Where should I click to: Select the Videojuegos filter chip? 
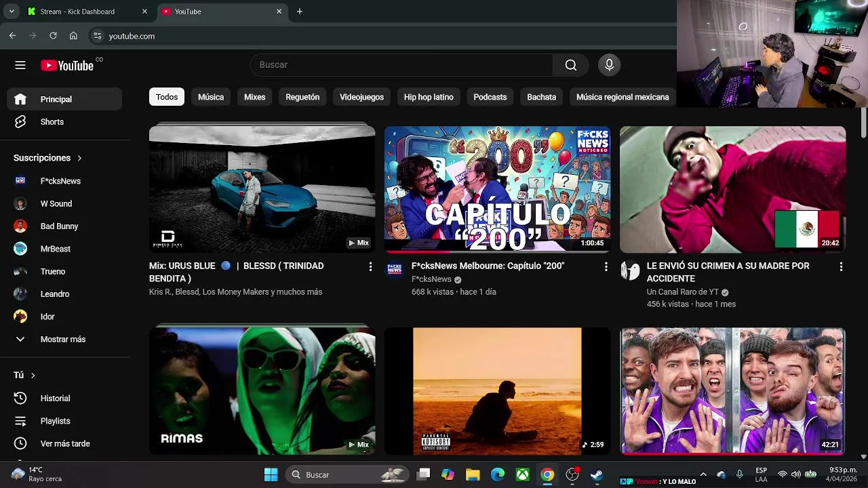coord(361,97)
